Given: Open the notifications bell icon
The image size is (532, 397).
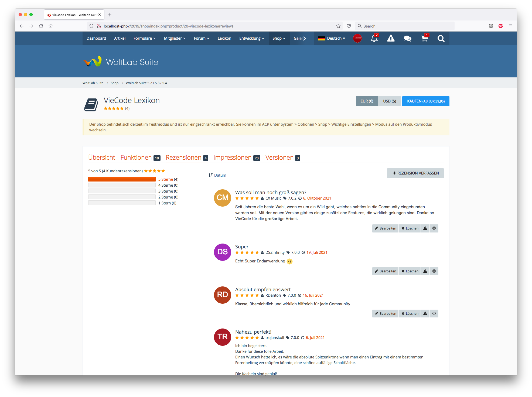Looking at the screenshot, I should point(374,39).
